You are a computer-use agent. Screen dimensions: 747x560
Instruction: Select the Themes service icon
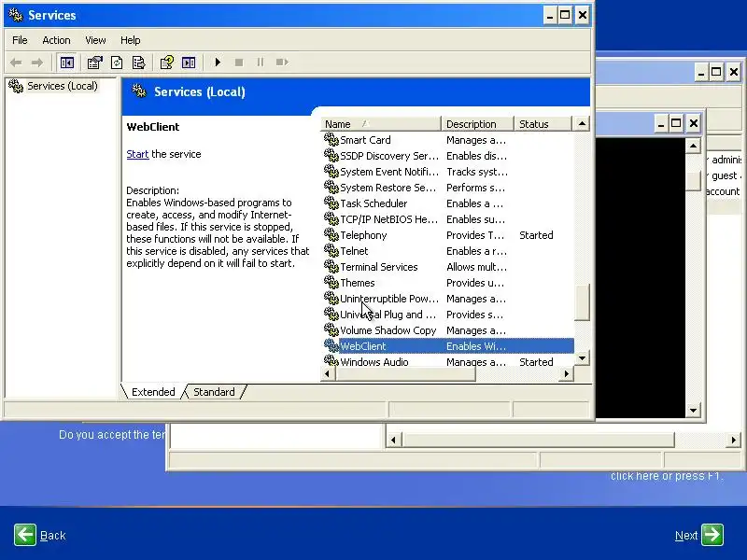pyautogui.click(x=331, y=283)
